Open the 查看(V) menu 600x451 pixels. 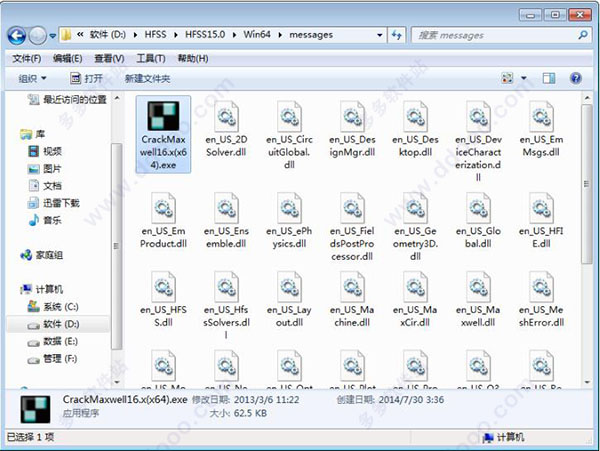click(x=109, y=59)
